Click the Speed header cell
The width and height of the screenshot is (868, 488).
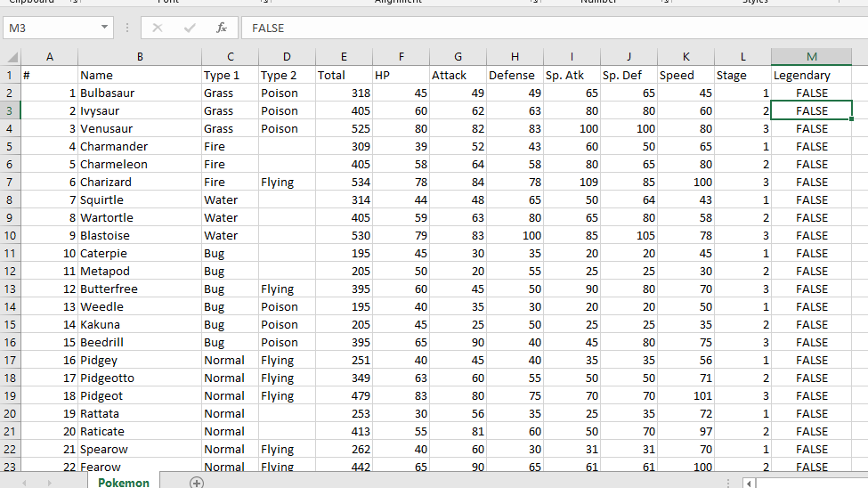click(685, 75)
